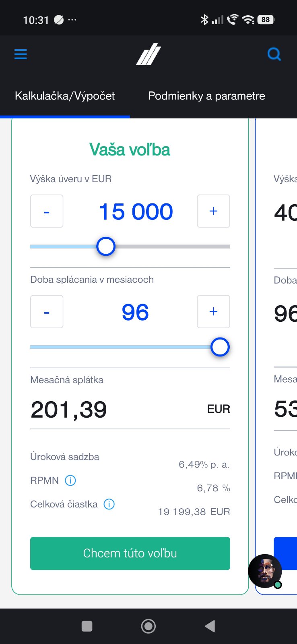Decrease loan amount with minus button
This screenshot has height=644, width=297.
click(x=47, y=211)
